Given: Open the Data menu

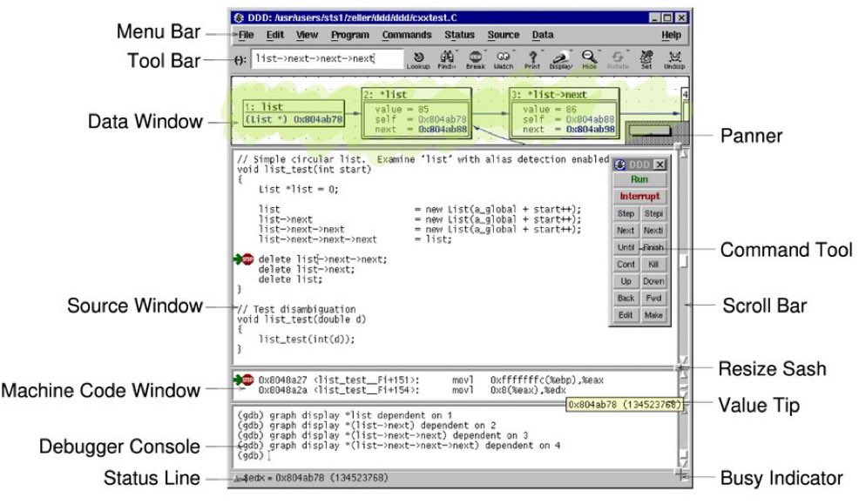Looking at the screenshot, I should [543, 35].
